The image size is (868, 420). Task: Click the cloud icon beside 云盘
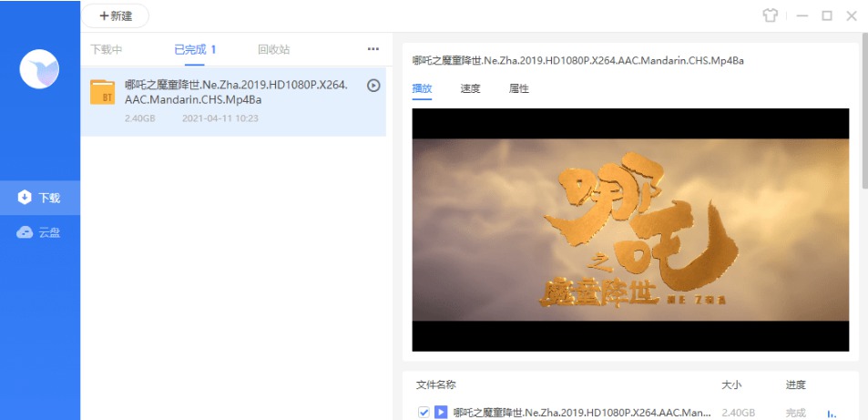point(25,232)
